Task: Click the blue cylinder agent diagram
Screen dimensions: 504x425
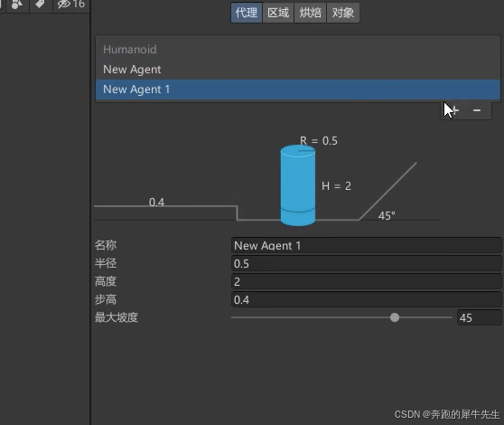Action: pyautogui.click(x=298, y=185)
